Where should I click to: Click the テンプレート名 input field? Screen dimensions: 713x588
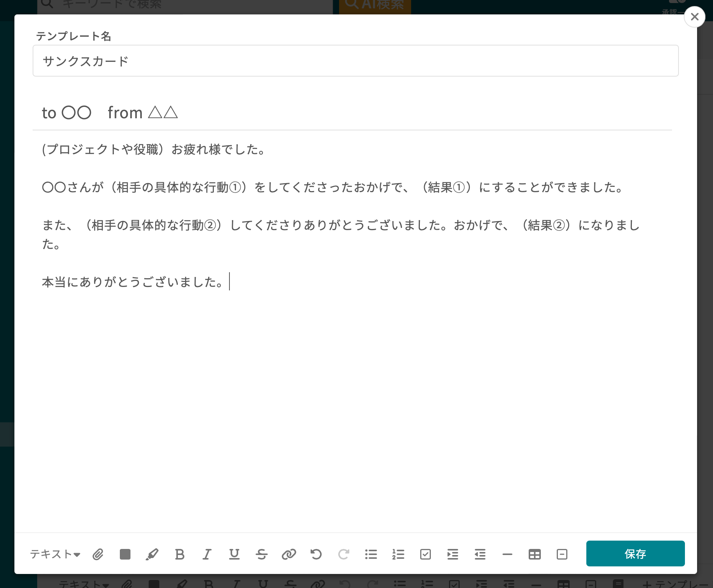click(x=355, y=61)
